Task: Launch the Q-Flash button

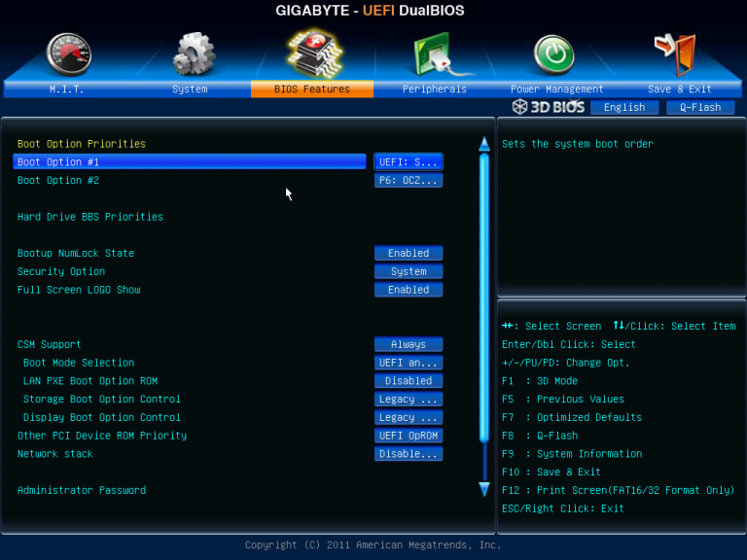Action: coord(700,108)
